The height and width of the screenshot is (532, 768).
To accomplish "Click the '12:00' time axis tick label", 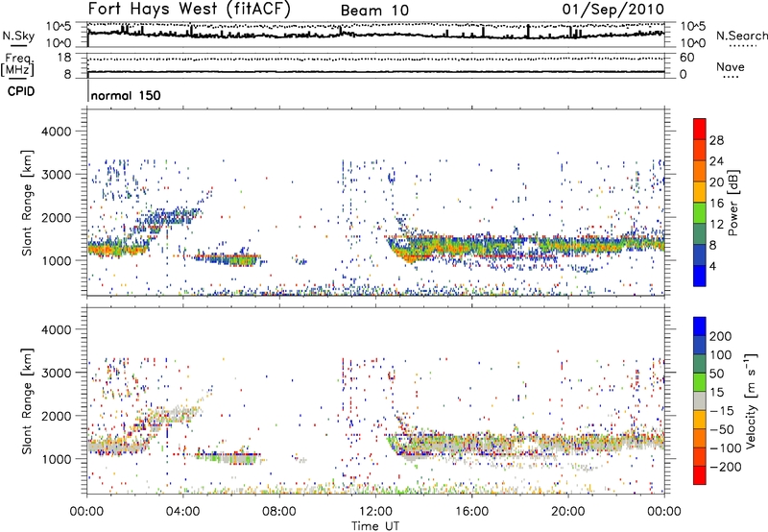I will tap(375, 512).
